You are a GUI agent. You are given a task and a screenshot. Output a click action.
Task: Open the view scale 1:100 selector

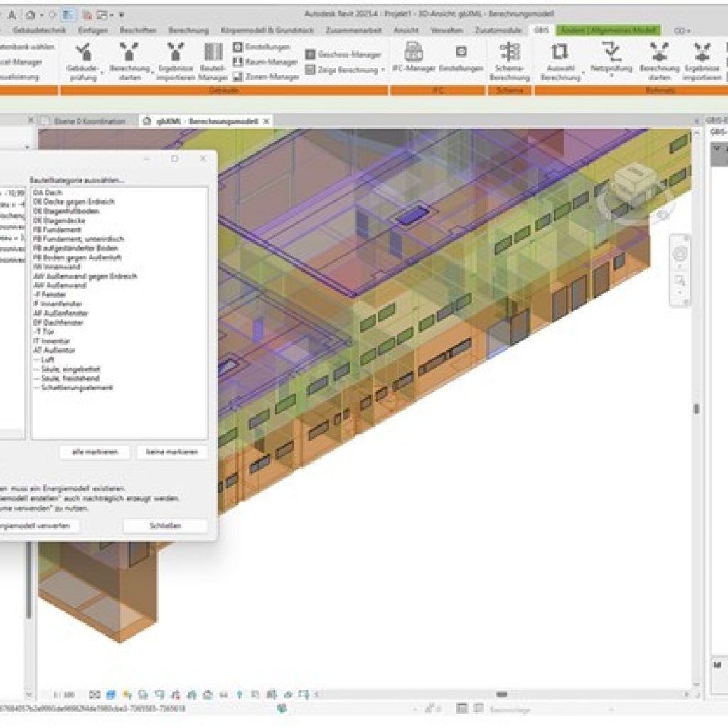click(x=65, y=694)
